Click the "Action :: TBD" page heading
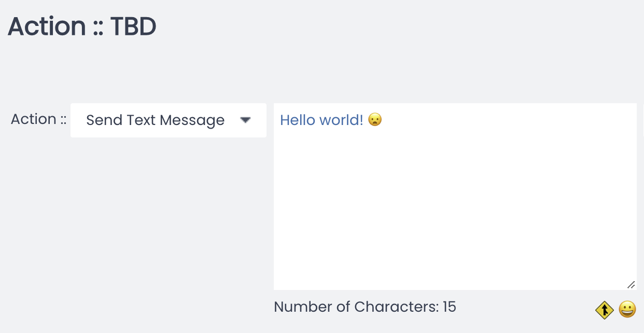644x333 pixels. [x=82, y=26]
